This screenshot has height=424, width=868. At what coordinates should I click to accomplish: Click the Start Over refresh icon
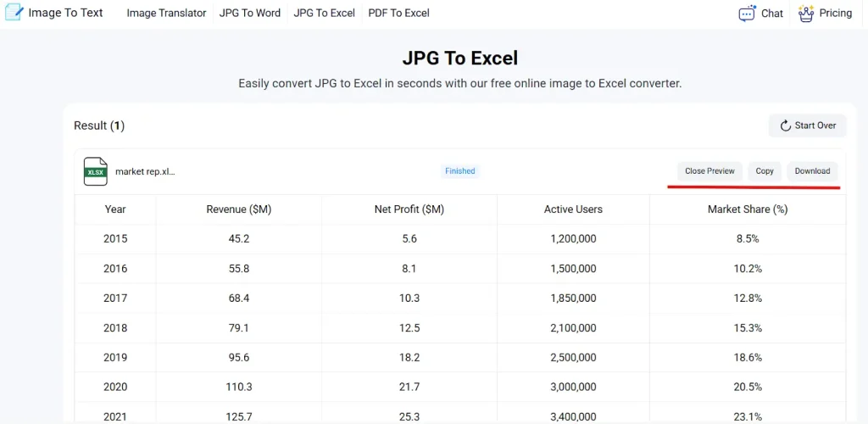pyautogui.click(x=786, y=126)
